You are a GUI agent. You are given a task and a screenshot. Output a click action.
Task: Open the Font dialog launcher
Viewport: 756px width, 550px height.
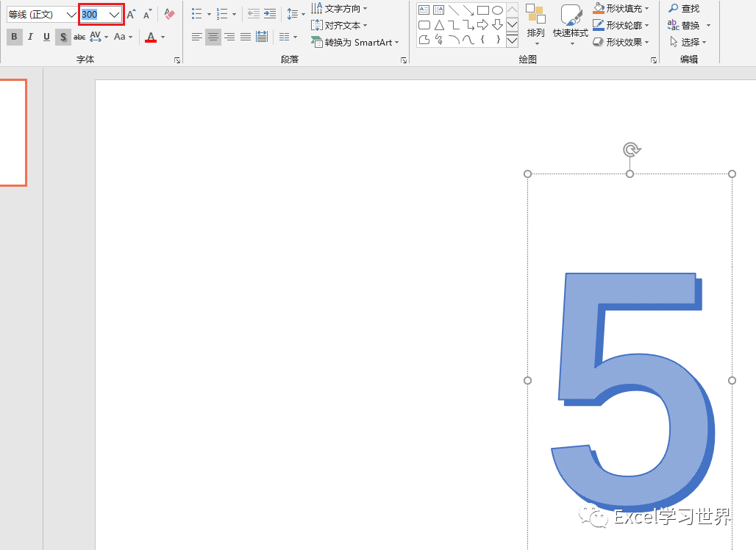point(177,60)
